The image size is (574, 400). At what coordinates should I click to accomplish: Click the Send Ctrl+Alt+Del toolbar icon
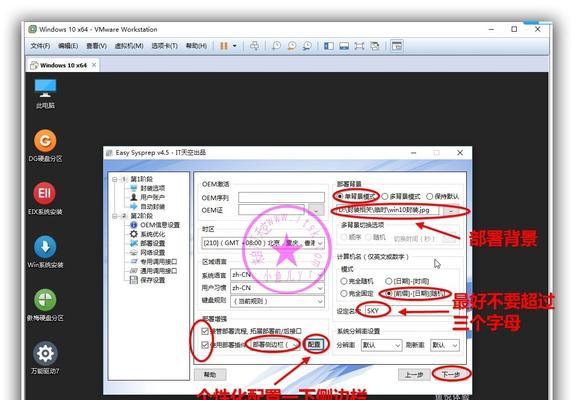(x=254, y=46)
